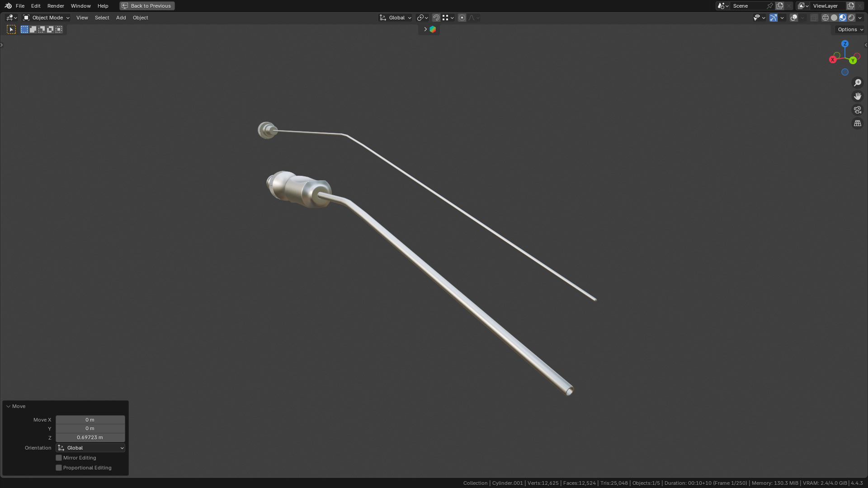Click the ViewLayer name field
The width and height of the screenshot is (868, 488).
coord(828,6)
